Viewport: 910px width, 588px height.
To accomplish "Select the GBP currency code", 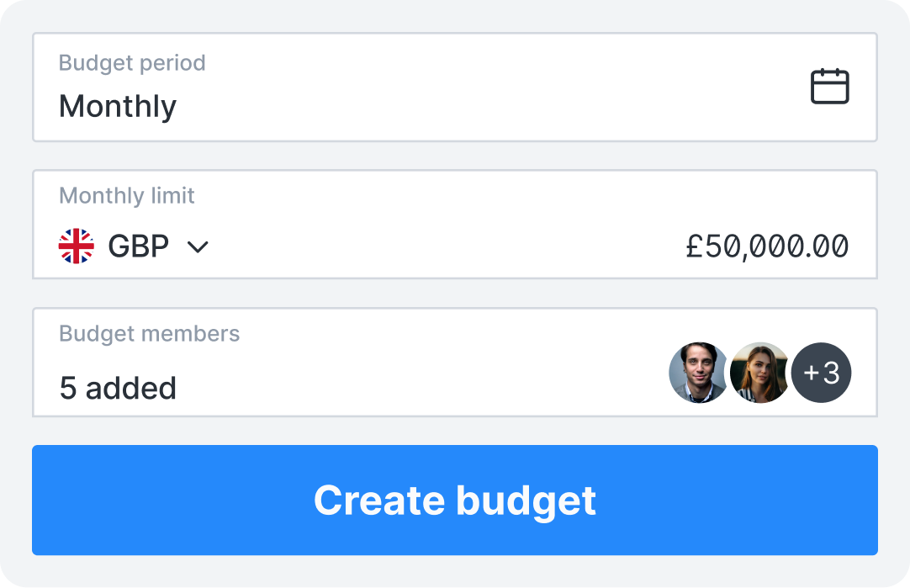I will pos(139,246).
